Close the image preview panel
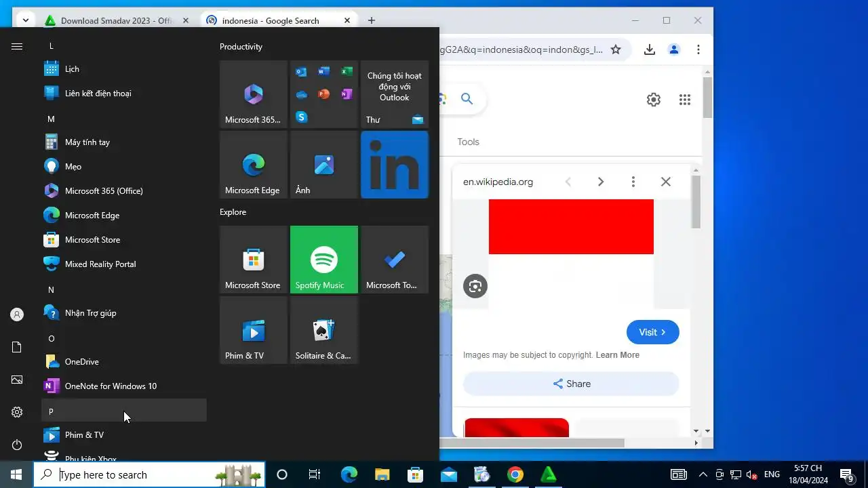 [x=666, y=182]
